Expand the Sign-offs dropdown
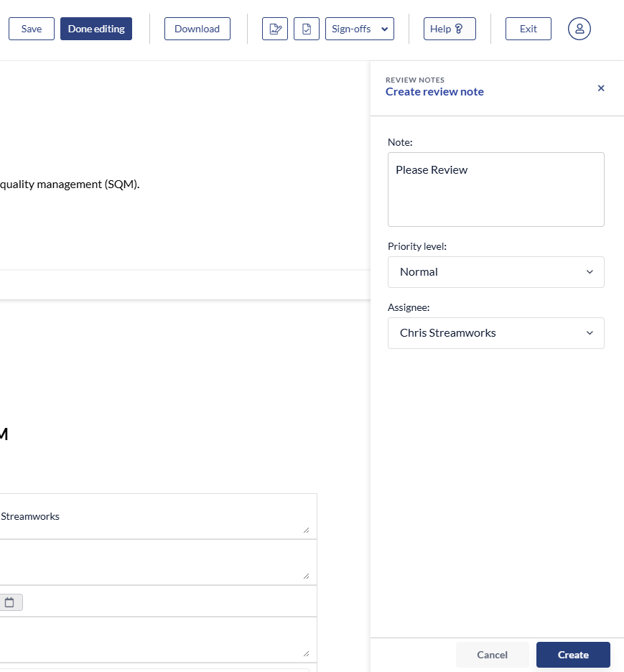 tap(360, 29)
